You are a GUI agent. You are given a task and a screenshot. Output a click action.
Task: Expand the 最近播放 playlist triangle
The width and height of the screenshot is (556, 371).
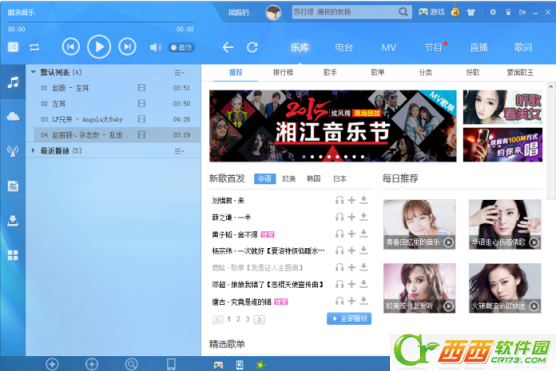tap(33, 151)
